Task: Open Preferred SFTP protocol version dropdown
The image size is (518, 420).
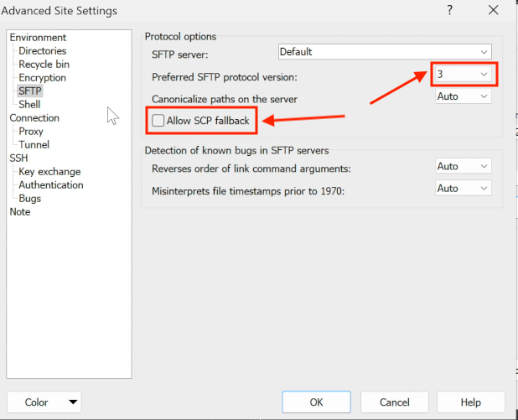Action: pyautogui.click(x=464, y=75)
